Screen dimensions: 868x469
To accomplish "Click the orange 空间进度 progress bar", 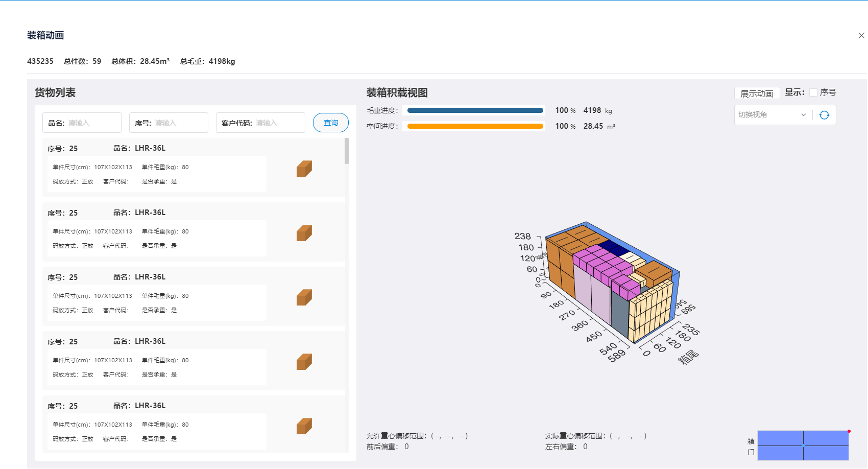I will pos(475,126).
